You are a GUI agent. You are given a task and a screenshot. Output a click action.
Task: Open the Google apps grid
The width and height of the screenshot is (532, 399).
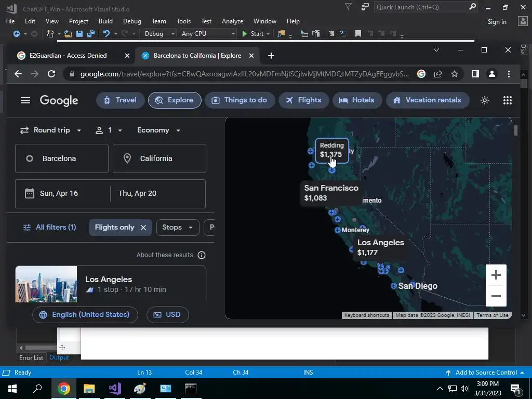(507, 100)
